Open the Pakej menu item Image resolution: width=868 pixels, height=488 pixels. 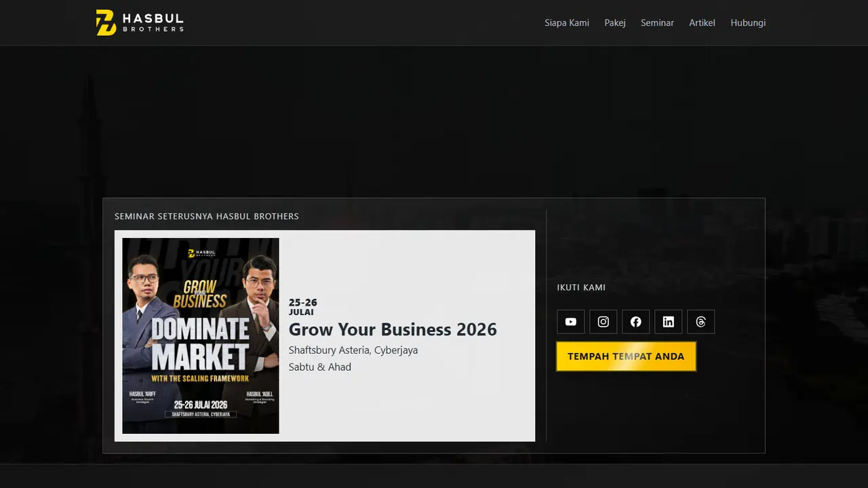(615, 23)
